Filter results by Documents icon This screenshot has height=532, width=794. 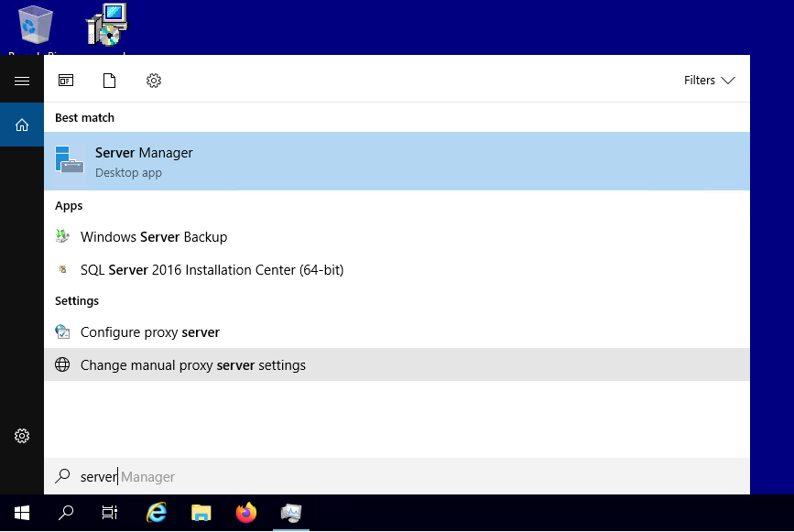point(109,81)
